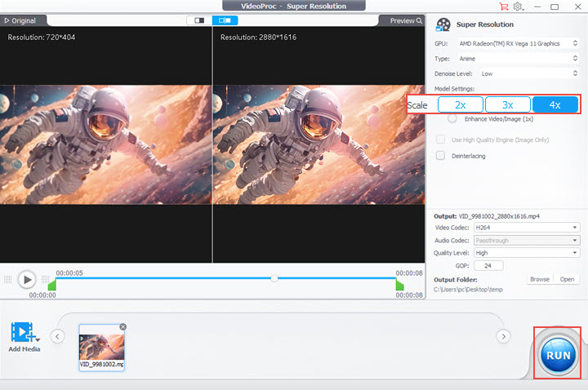Viewport: 588px width, 390px height.
Task: Enable the Deinterlacing checkbox
Action: (x=441, y=156)
